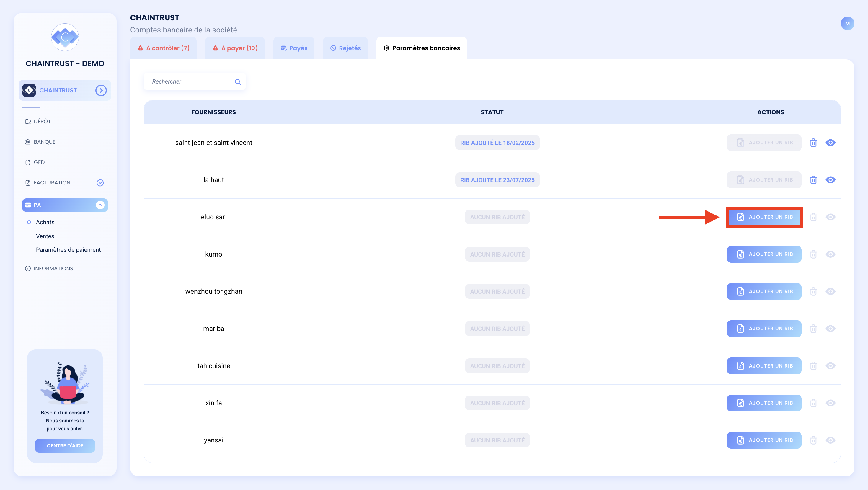Click RIB ajouté le 23/07/2025 badge
868x490 pixels.
[497, 180]
